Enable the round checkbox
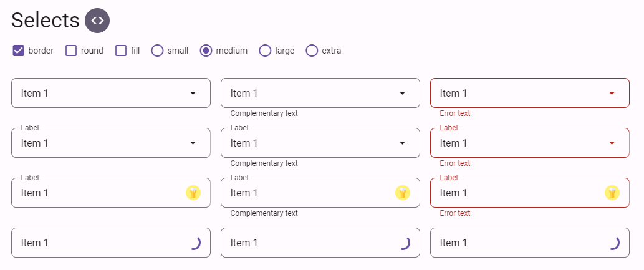The image size is (644, 270). 72,51
